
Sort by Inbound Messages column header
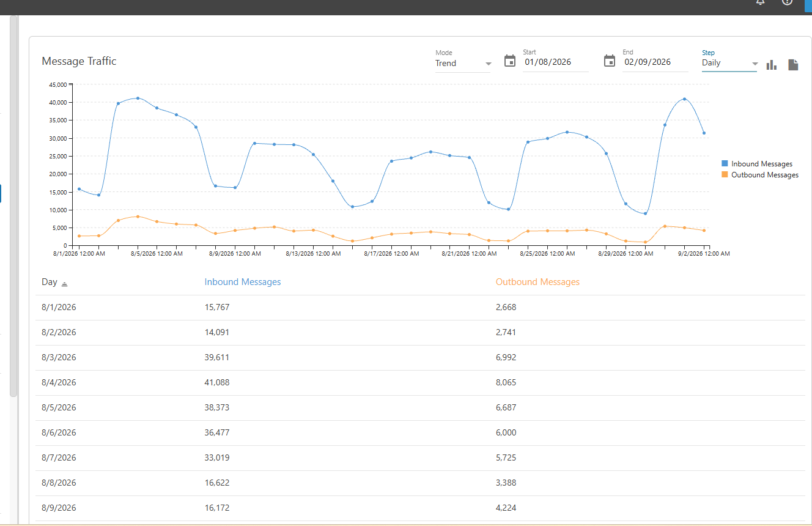point(243,282)
